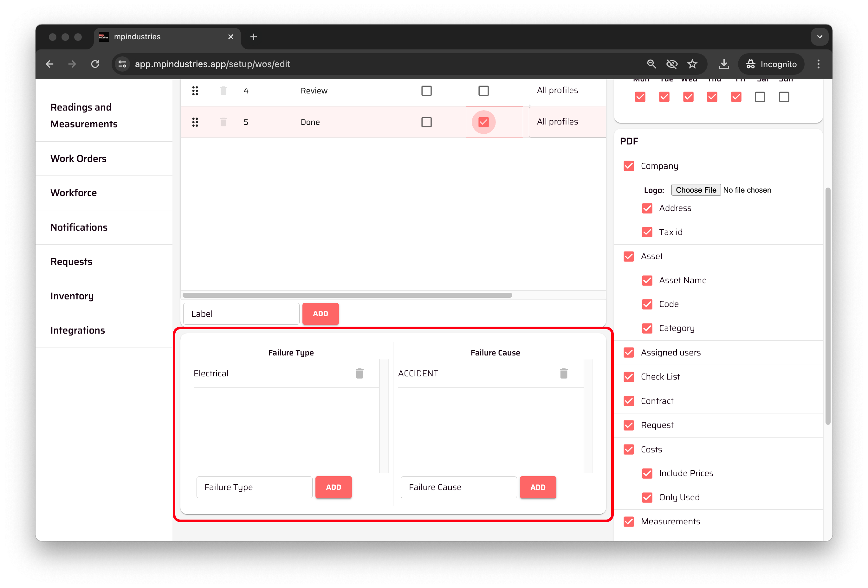Click Choose File for the logo
868x588 pixels.
[696, 190]
